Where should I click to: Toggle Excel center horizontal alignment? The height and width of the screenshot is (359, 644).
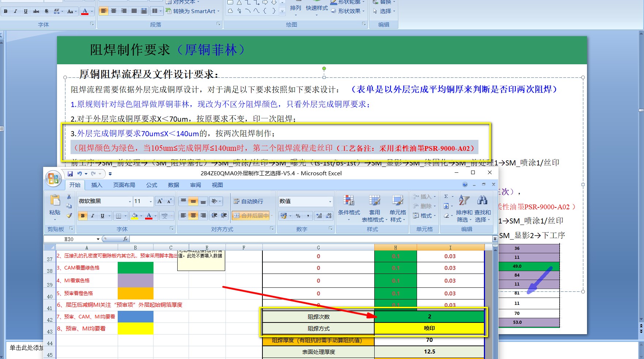click(x=193, y=215)
